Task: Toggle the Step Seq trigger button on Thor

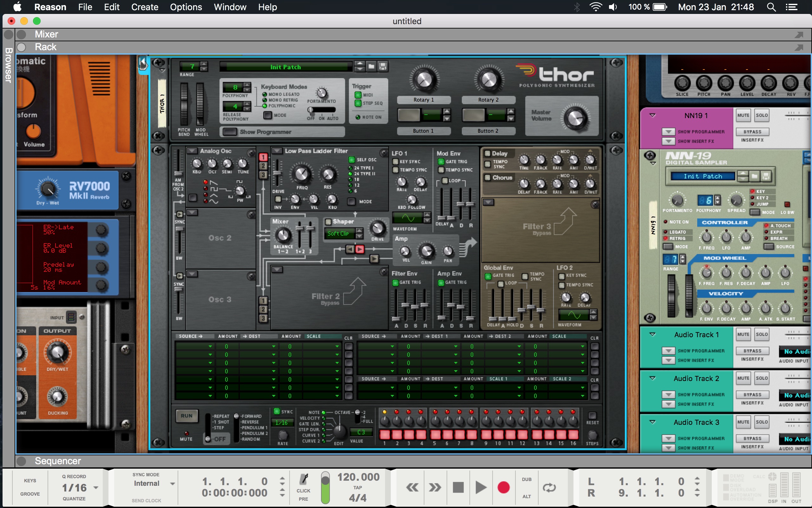Action: (358, 103)
